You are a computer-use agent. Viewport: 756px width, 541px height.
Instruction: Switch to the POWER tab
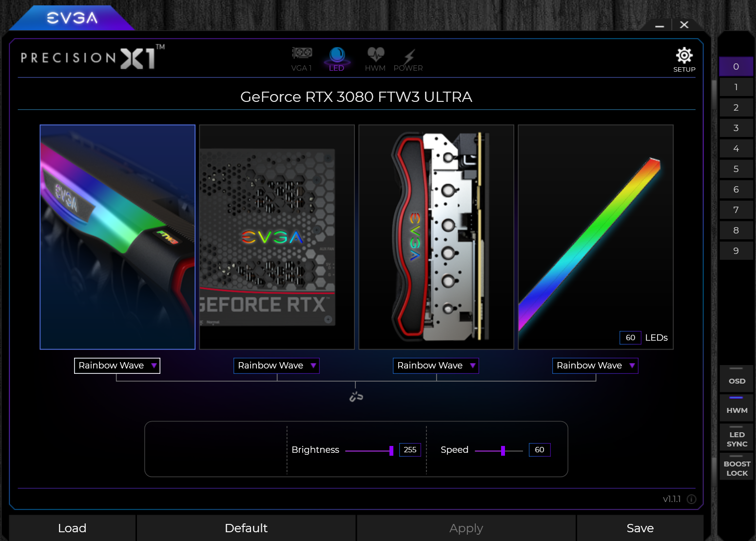point(408,59)
